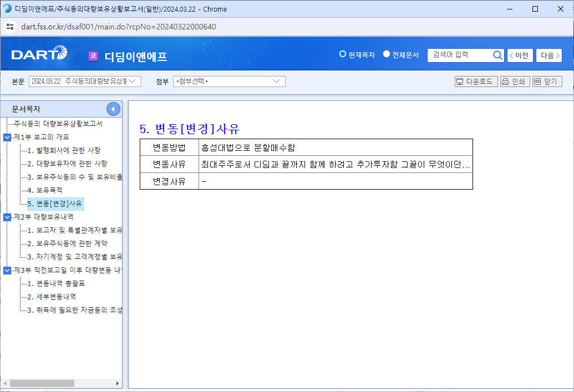Open 1. 발행회사에 관한 사항

pos(64,150)
